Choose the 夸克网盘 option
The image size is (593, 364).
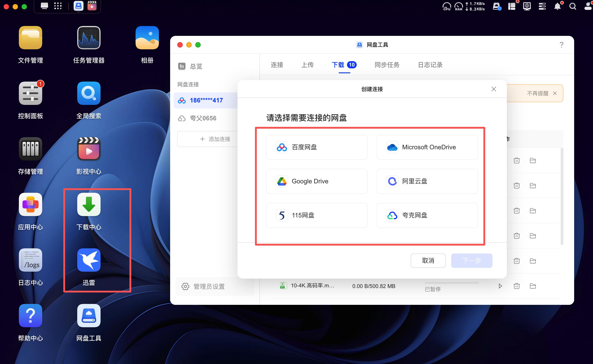point(427,215)
